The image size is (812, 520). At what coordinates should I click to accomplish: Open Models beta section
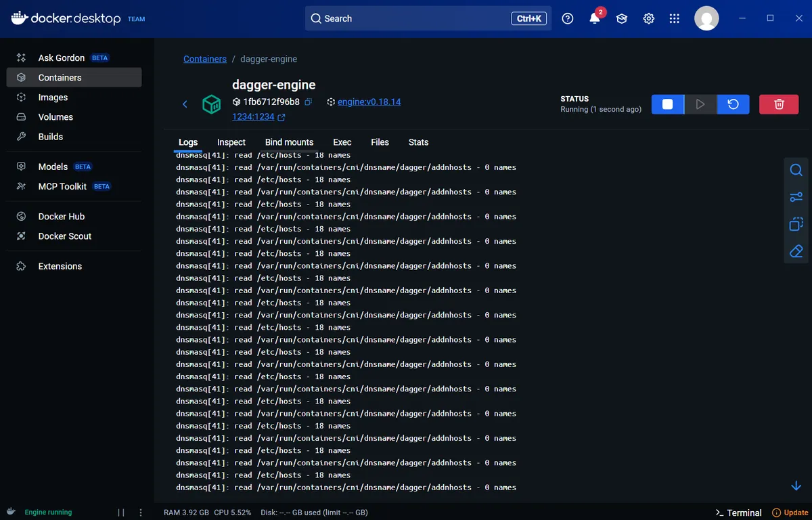point(74,167)
